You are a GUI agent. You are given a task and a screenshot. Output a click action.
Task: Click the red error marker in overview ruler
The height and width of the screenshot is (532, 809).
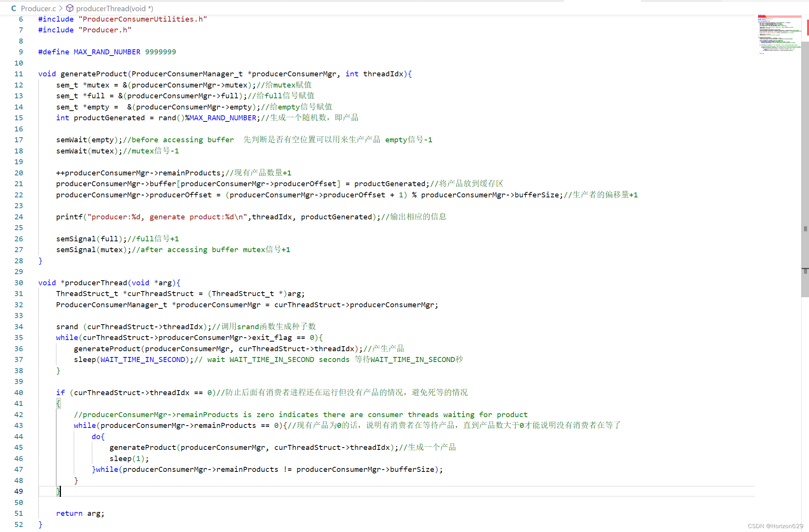(x=807, y=27)
